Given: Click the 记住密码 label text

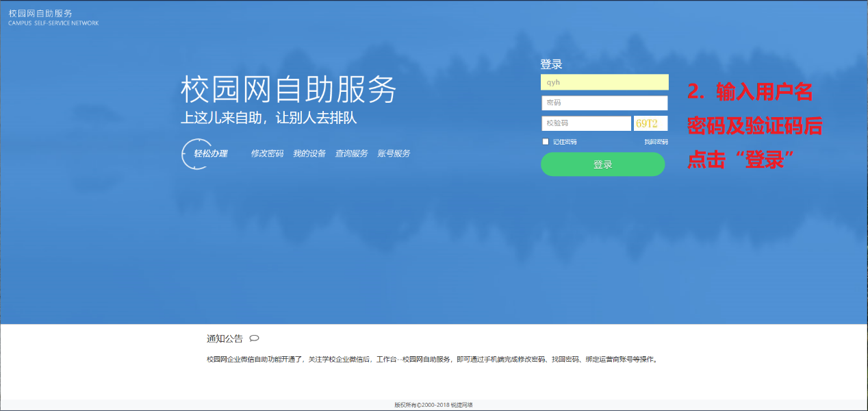Looking at the screenshot, I should click(565, 142).
